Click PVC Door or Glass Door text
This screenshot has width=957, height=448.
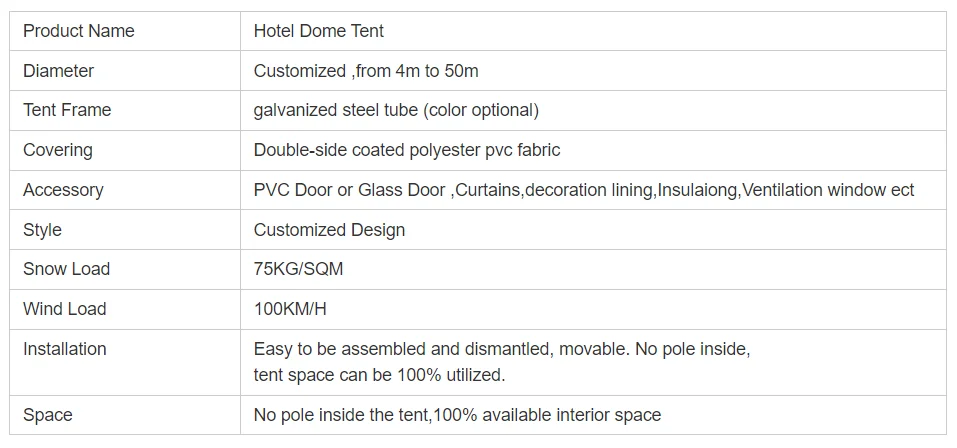point(350,190)
